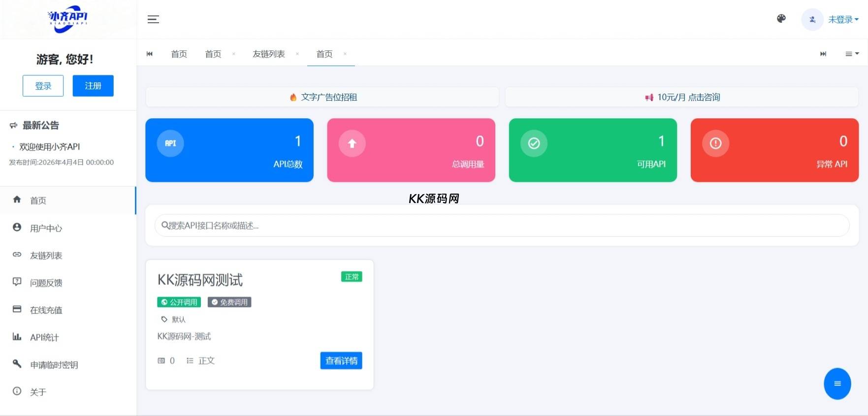Jump to first tab with rewind icon
The image size is (868, 416).
(x=150, y=54)
